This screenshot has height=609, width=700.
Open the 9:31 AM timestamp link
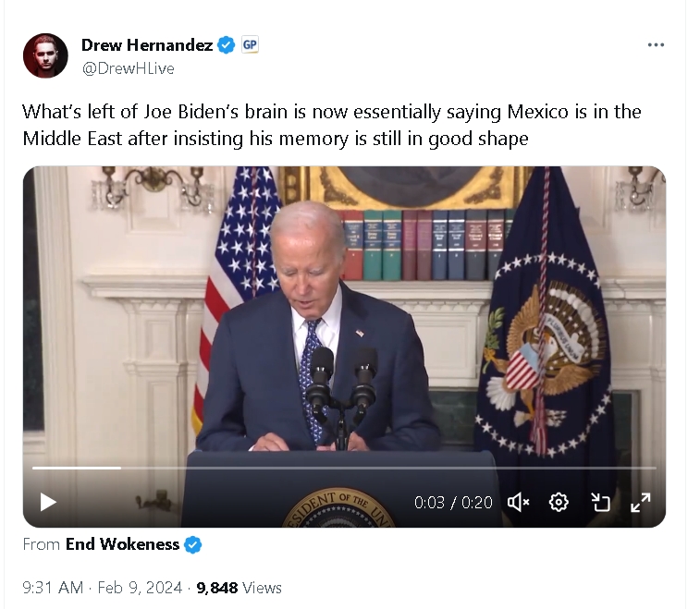click(x=53, y=588)
